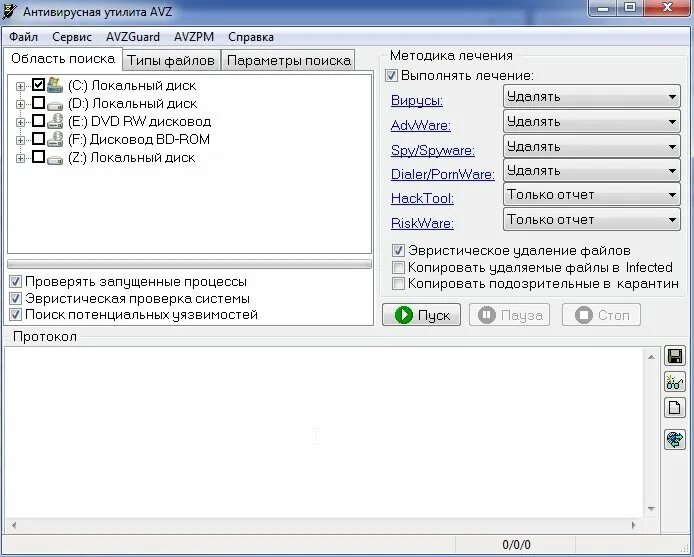694x557 pixels.
Task: Click the Стоп button
Action: pos(601,315)
